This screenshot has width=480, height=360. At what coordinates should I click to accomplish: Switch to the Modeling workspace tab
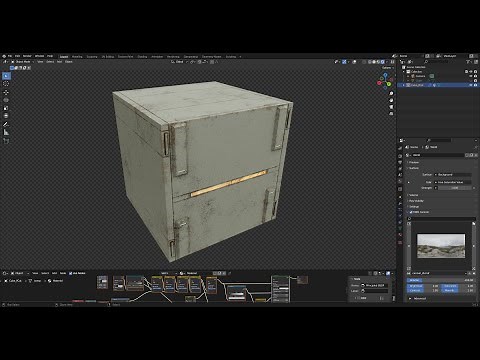click(x=77, y=57)
